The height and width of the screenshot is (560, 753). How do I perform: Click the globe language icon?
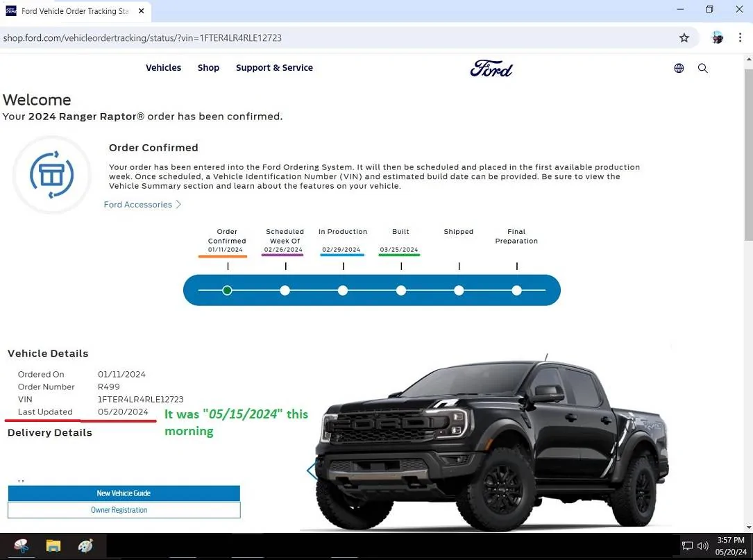tap(679, 68)
